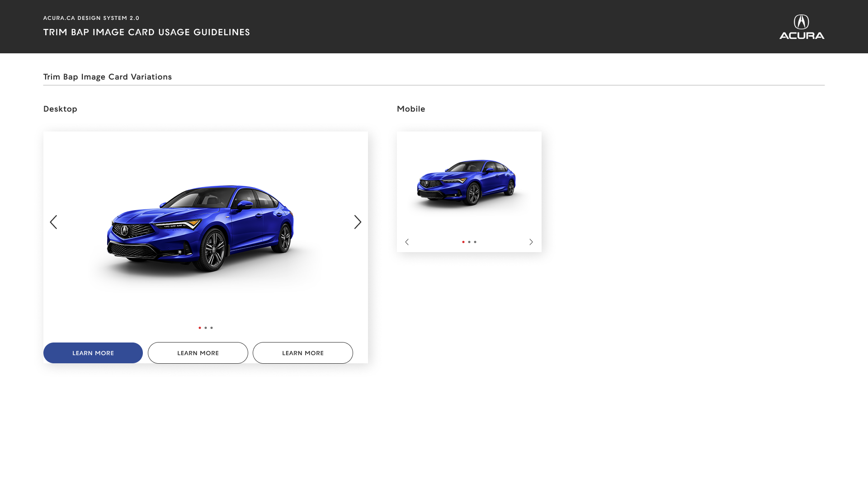The height and width of the screenshot is (488, 868).
Task: Click the middle outlined LEARN MORE button
Action: click(x=198, y=353)
